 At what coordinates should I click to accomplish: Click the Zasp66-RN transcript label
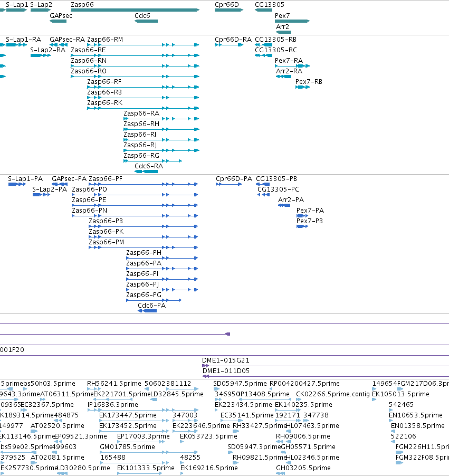click(89, 60)
